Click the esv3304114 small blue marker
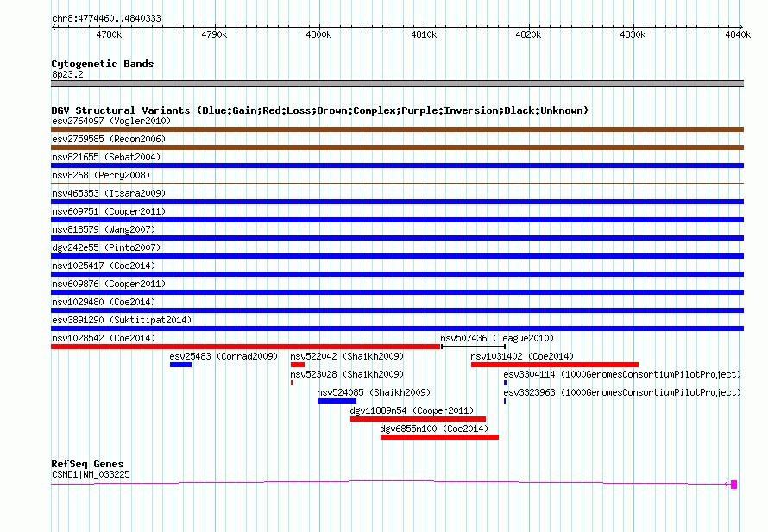Image resolution: width=768 pixels, height=532 pixels. (505, 383)
